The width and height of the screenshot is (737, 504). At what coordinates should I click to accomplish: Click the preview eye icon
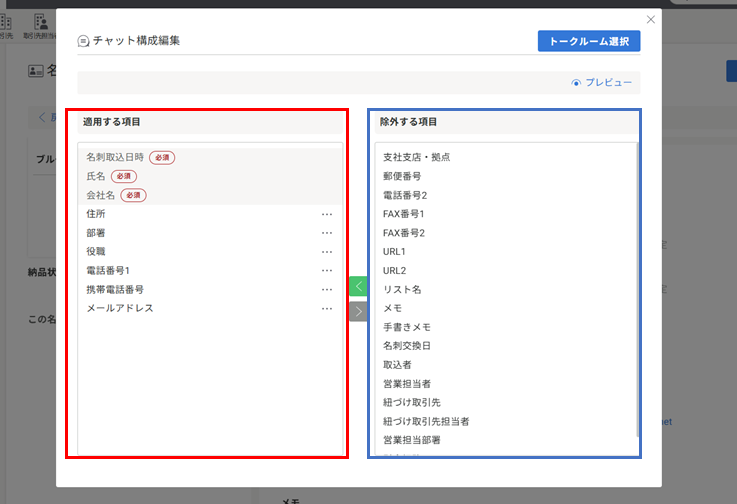[x=576, y=83]
